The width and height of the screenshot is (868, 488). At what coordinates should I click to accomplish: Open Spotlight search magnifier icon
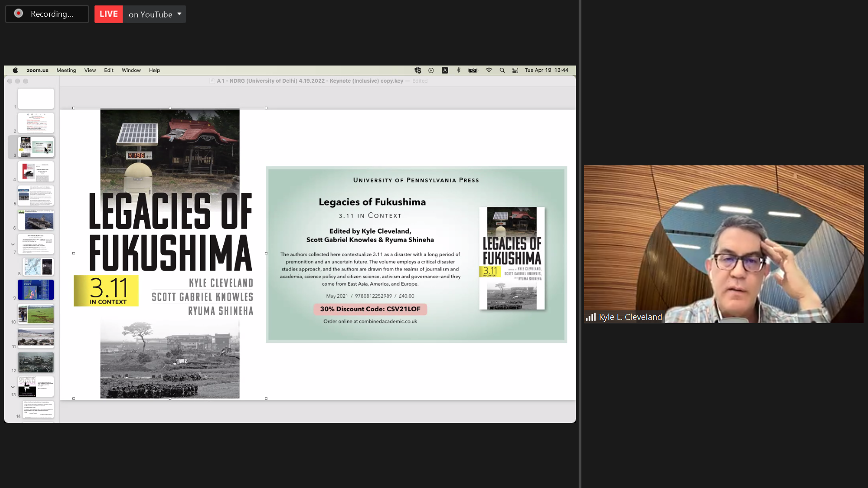click(502, 70)
